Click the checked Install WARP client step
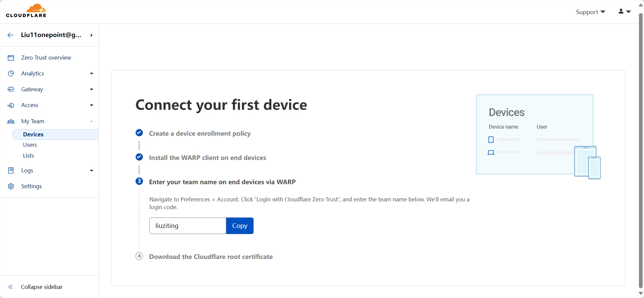The image size is (644, 298). [139, 157]
